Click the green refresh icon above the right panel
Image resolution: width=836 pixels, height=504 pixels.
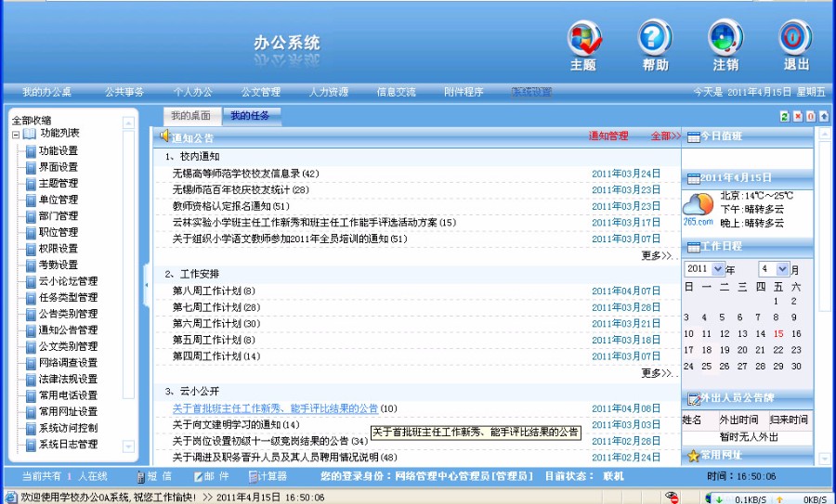[x=785, y=116]
